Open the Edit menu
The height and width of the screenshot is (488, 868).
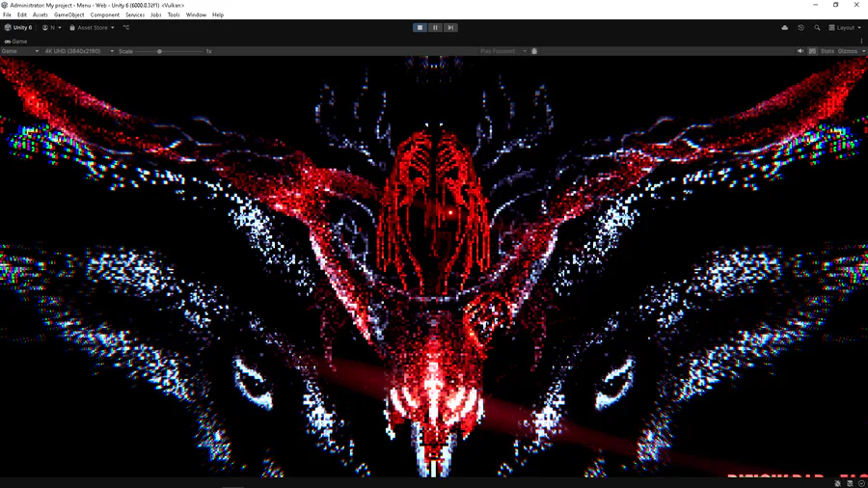(21, 14)
